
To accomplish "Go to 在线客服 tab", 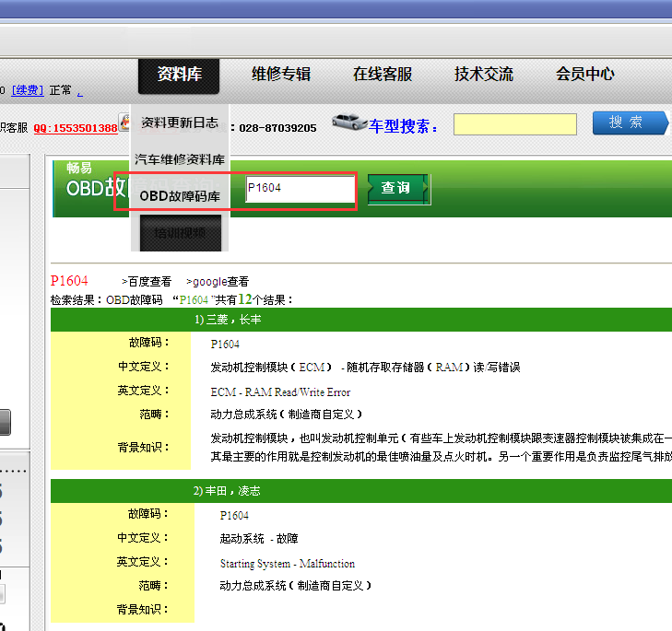I will pyautogui.click(x=383, y=74).
